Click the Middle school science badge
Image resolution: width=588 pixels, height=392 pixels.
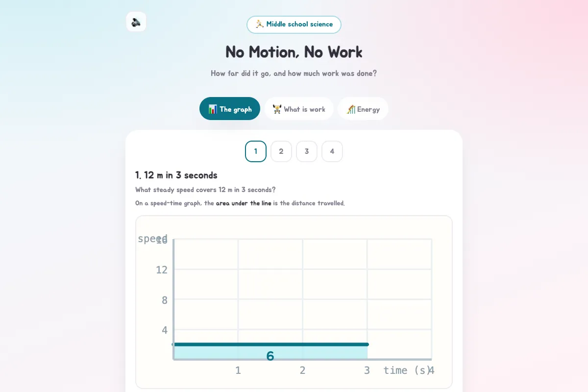pos(294,24)
